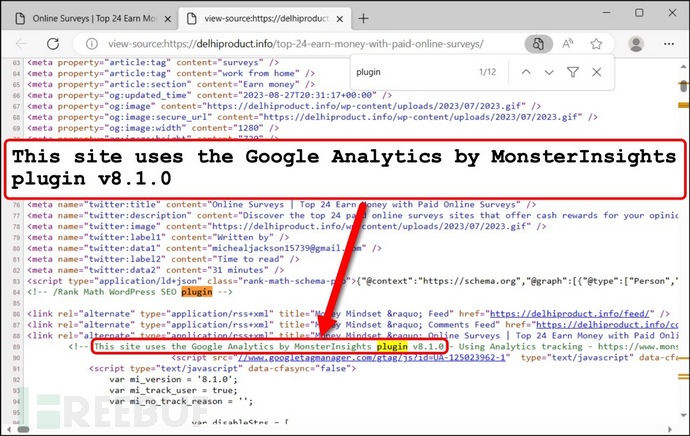Click text 'var mi_version = '8.1.0';'
Screen dimensions: 690x436
click(x=173, y=379)
